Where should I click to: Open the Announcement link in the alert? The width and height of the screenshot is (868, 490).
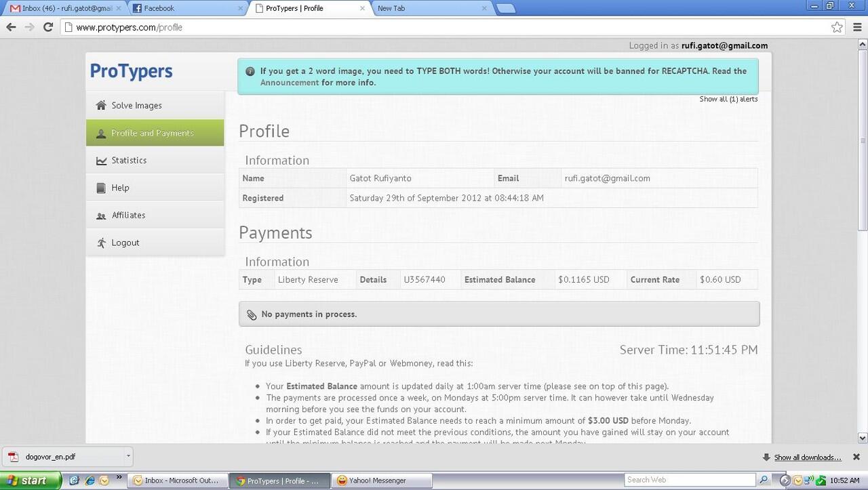point(289,83)
